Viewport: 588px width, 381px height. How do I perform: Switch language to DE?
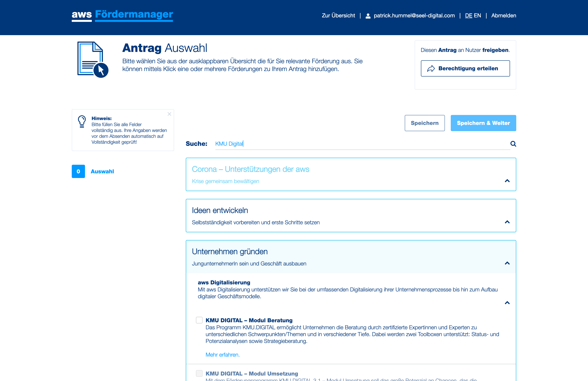coord(469,16)
